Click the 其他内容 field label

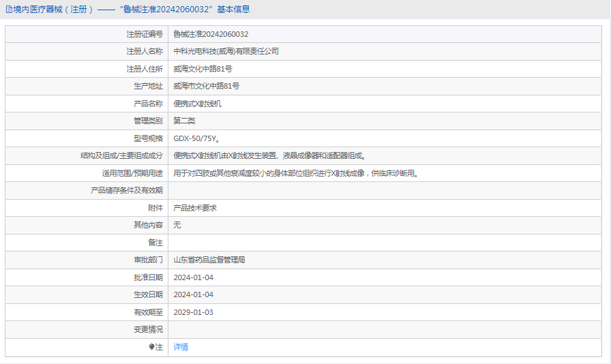pos(148,225)
